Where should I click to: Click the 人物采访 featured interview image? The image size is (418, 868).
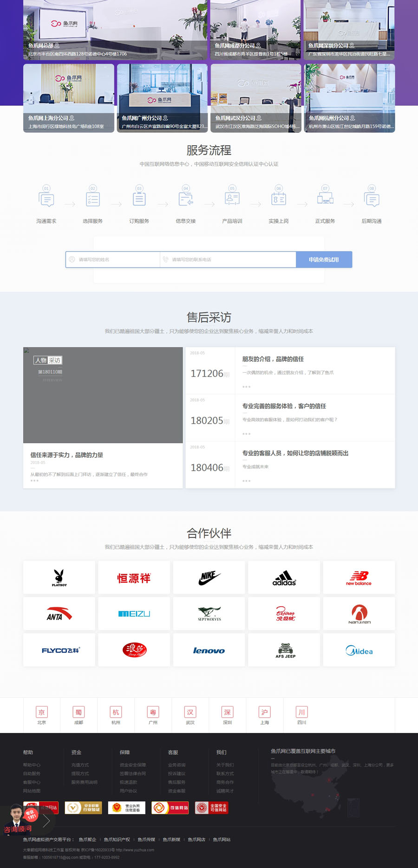click(x=103, y=395)
